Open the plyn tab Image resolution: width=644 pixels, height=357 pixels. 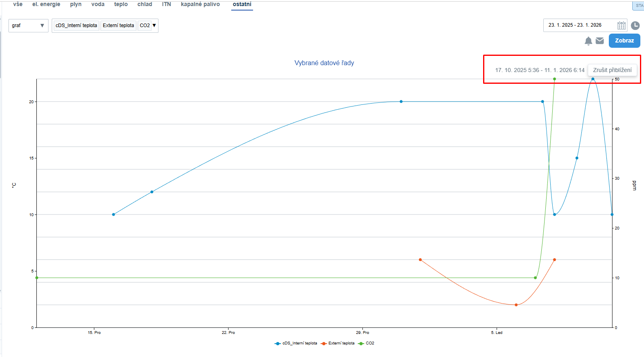coord(76,4)
